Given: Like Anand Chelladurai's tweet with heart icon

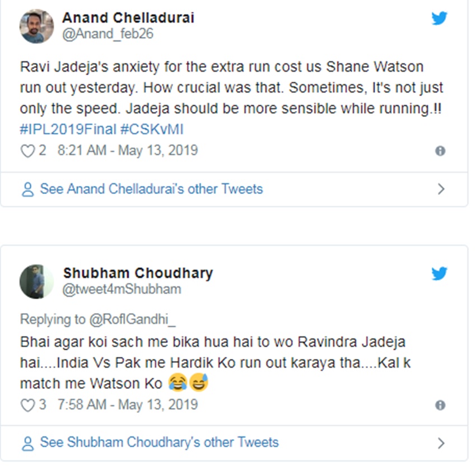Looking at the screenshot, I should [x=27, y=151].
